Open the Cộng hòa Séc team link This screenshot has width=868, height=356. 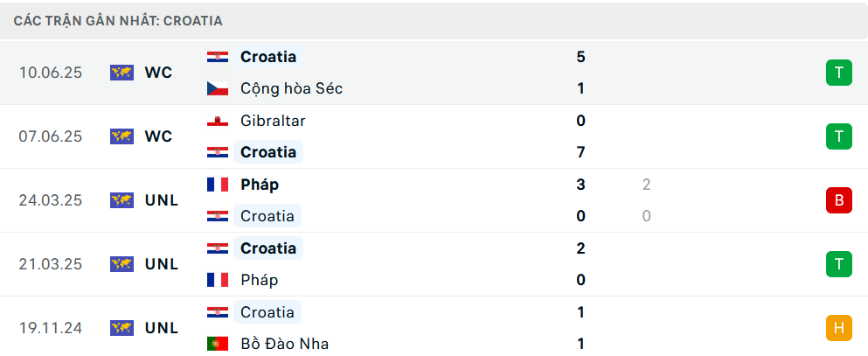click(x=292, y=88)
